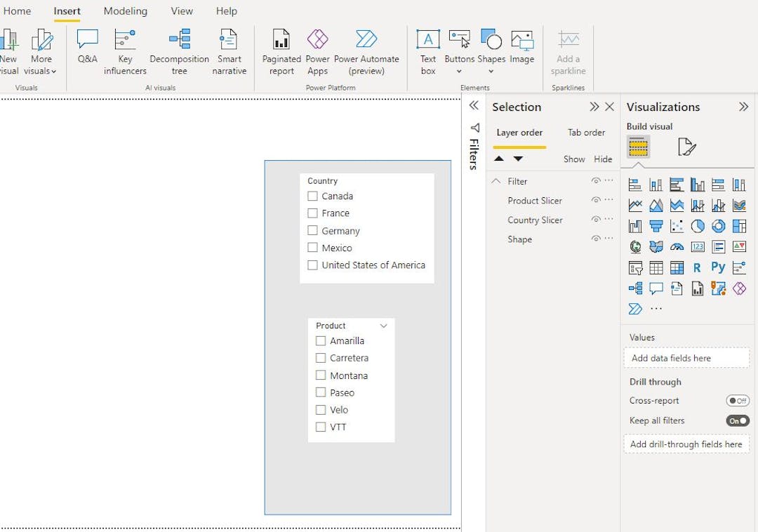
Task: Click Hide in the Selection pane
Action: coord(603,159)
